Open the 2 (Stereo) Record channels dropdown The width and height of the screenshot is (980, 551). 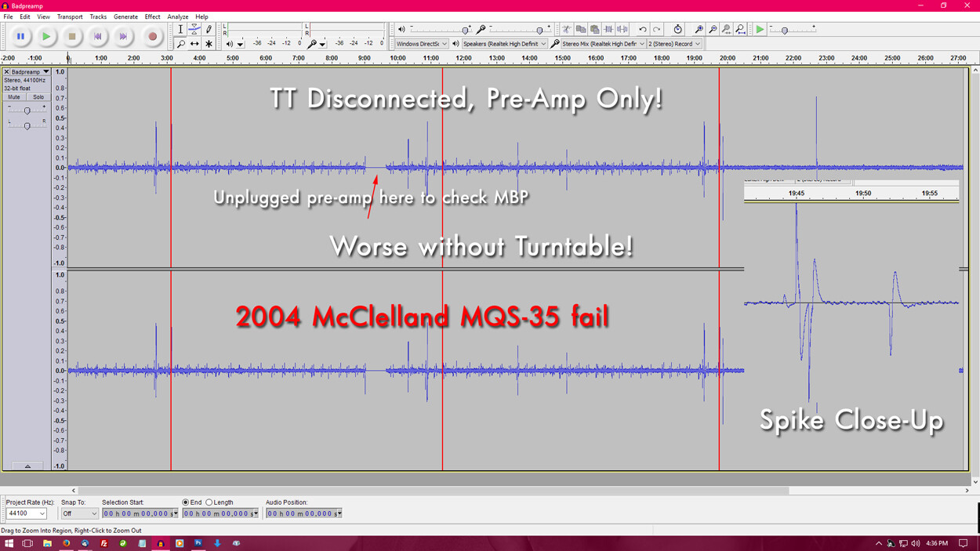(674, 44)
